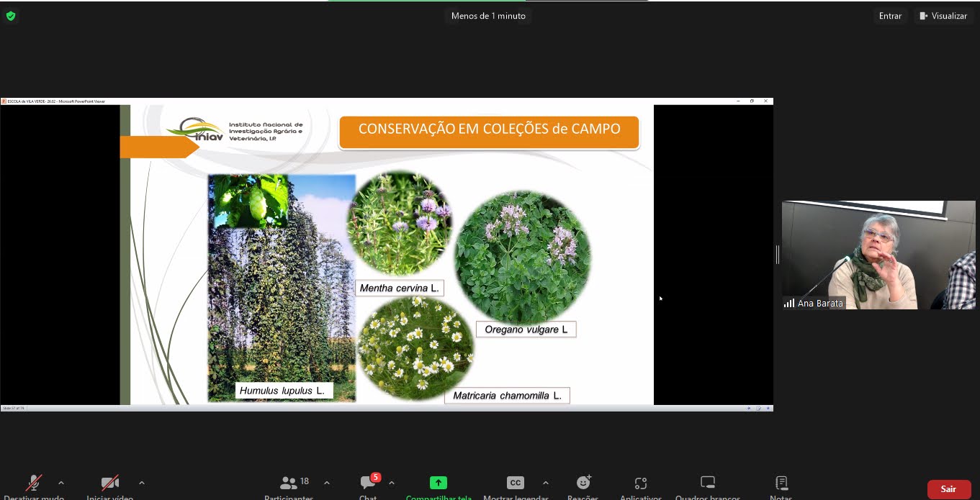Click the hops plantation photo
The height and width of the screenshot is (500, 980).
[282, 288]
